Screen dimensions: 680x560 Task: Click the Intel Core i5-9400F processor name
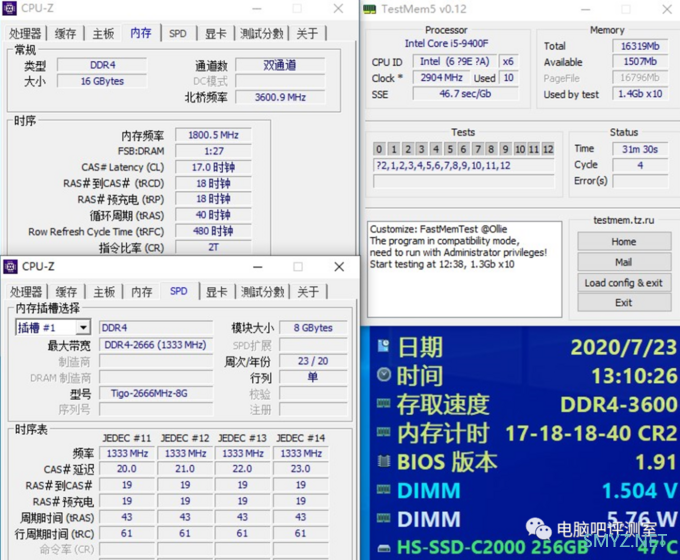tap(446, 43)
